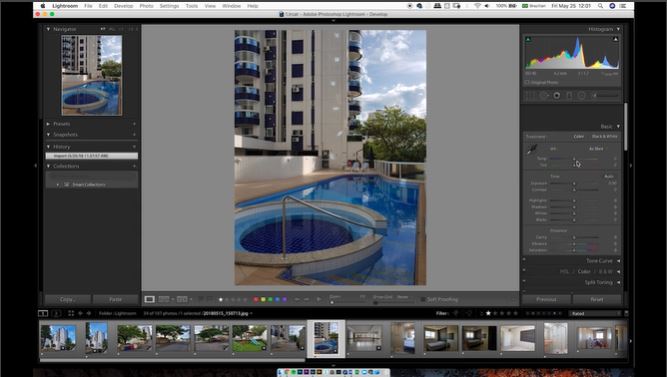Tick the Original Photo checkbox under histogram
The image size is (667, 377).
(x=527, y=83)
